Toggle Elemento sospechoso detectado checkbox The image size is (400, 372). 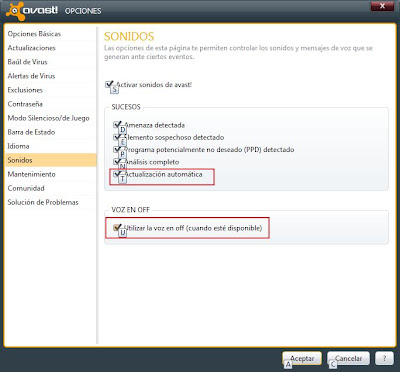[x=117, y=137]
